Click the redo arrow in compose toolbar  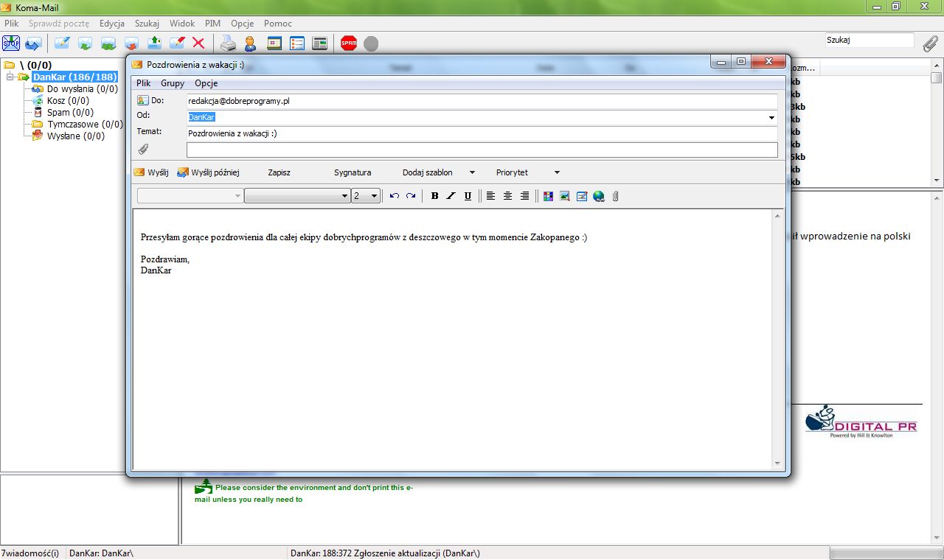click(x=411, y=196)
